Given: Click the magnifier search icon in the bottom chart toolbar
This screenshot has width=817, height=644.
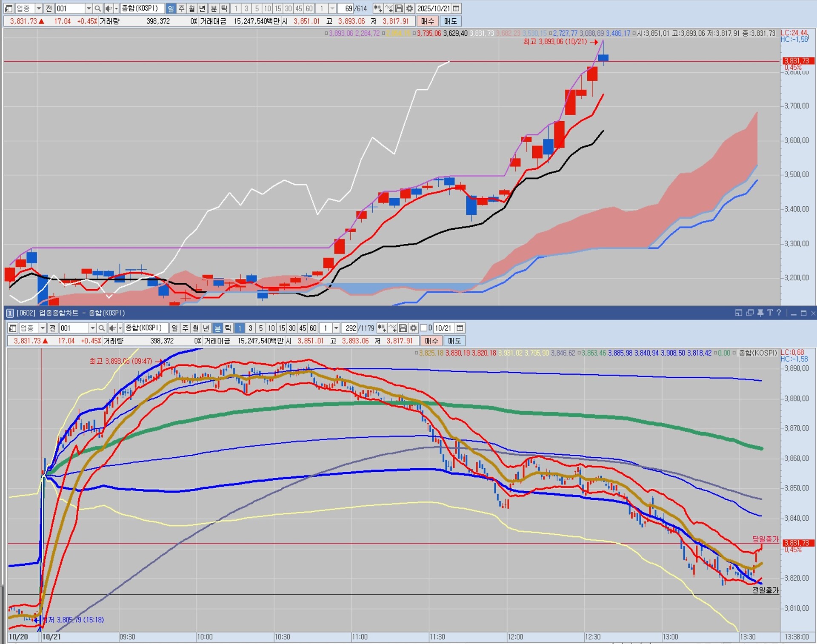Looking at the screenshot, I should [101, 328].
